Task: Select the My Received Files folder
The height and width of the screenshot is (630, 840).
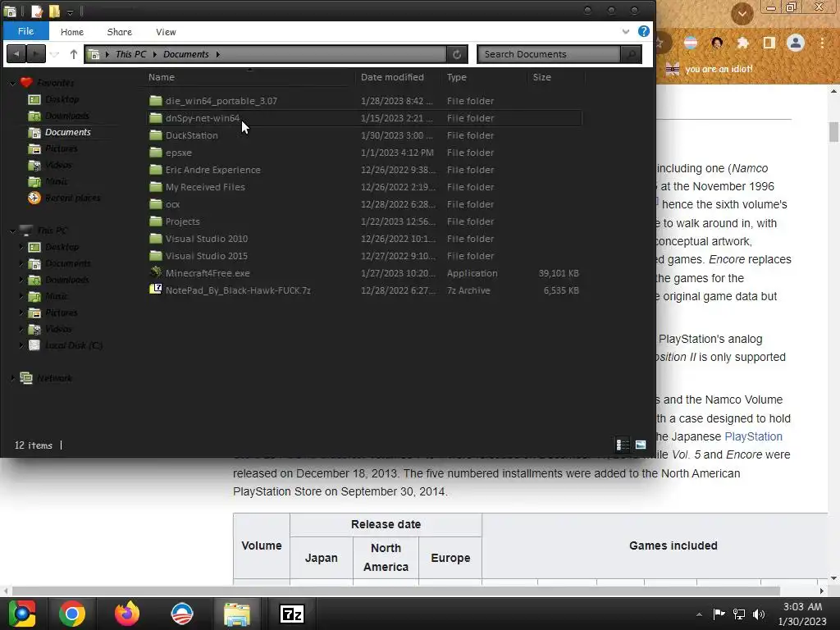Action: [x=364, y=187]
